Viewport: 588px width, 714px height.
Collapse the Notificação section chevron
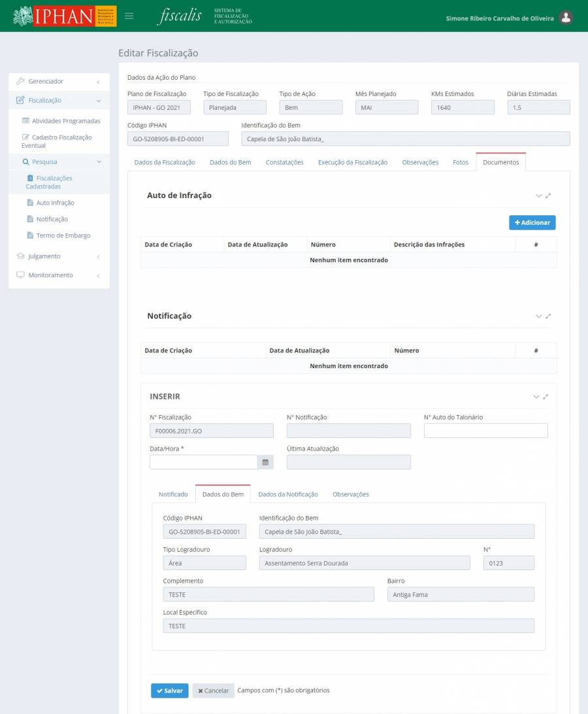click(x=538, y=316)
